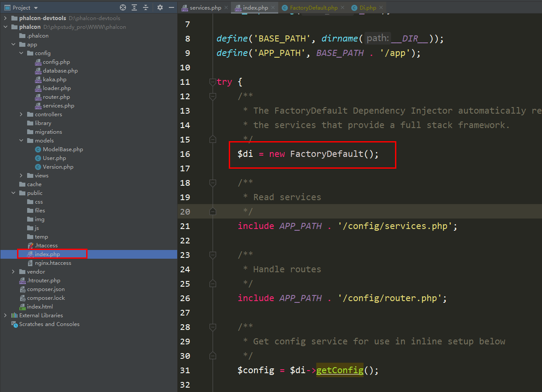Open the Project view dropdown
This screenshot has width=542, height=392.
pyautogui.click(x=21, y=7)
